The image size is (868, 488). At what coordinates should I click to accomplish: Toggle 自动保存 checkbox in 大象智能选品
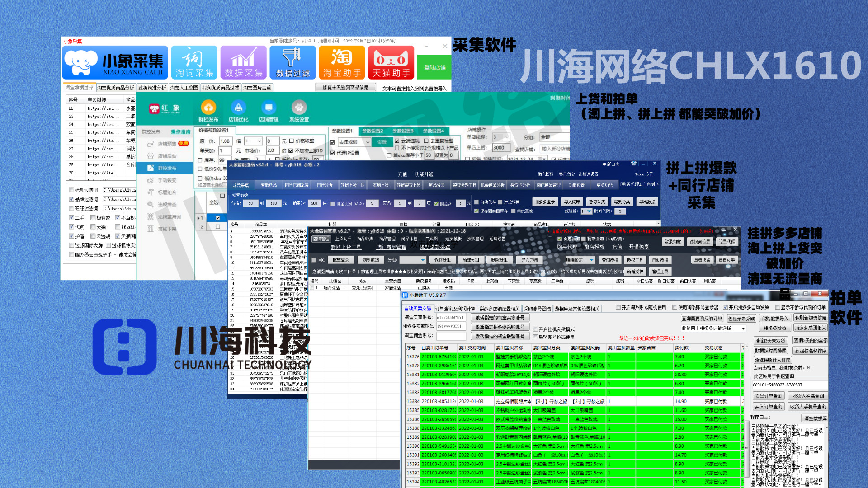[x=476, y=202]
